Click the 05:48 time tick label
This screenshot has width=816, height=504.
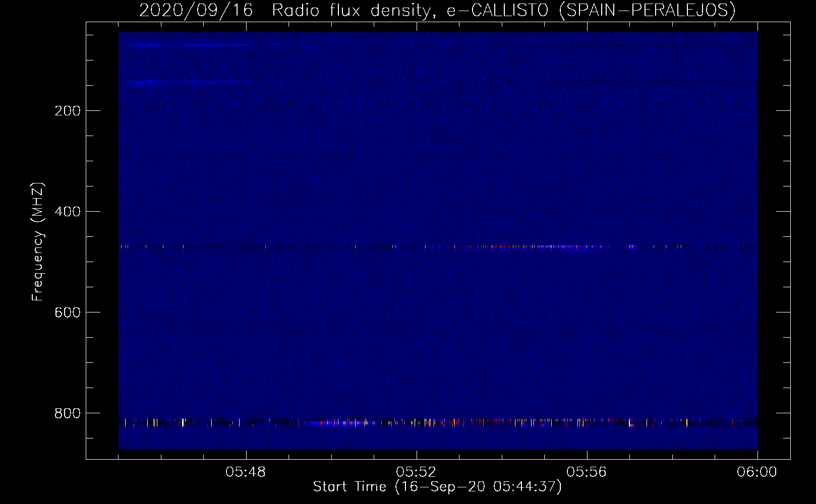point(246,472)
